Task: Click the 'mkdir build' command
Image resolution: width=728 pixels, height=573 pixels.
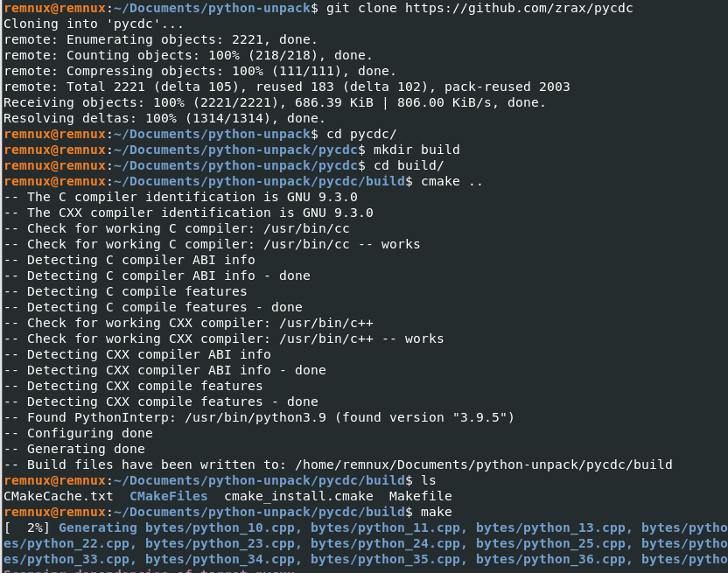Action: [416, 150]
